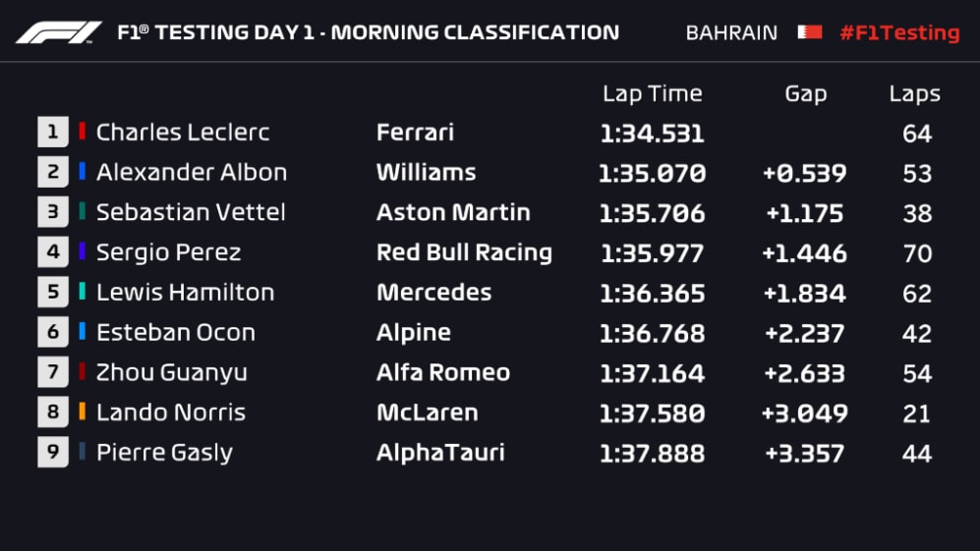The image size is (980, 551).
Task: Select driver Lewis Hamilton
Action: point(185,293)
